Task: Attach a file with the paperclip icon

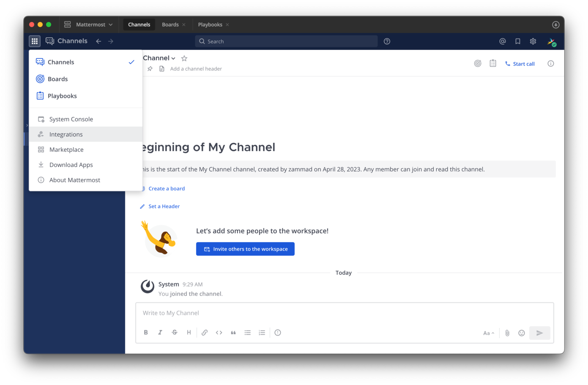Action: coord(507,333)
